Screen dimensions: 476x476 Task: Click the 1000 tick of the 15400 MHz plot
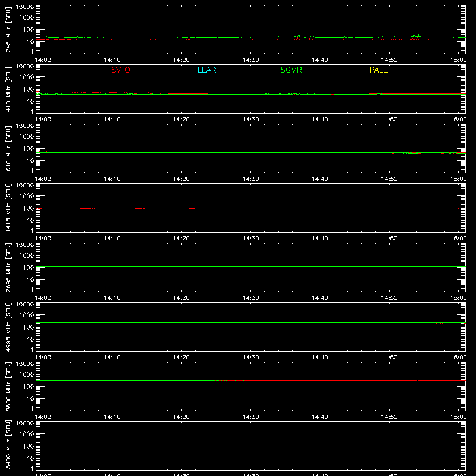[27, 434]
